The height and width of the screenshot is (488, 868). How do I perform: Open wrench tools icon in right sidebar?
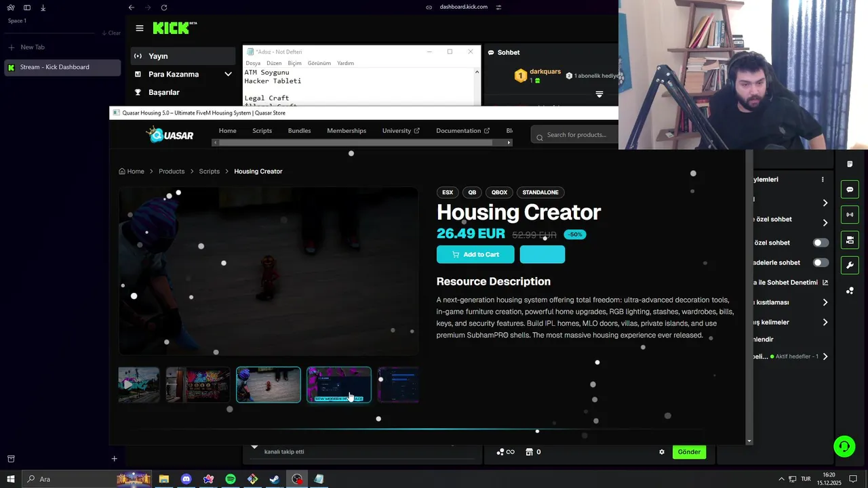[x=850, y=265]
